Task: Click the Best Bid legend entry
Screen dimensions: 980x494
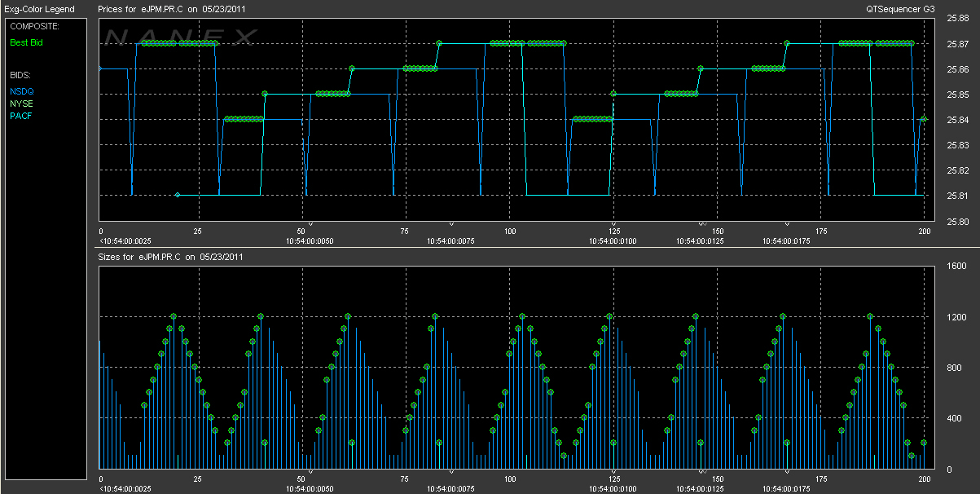Action: 26,42
